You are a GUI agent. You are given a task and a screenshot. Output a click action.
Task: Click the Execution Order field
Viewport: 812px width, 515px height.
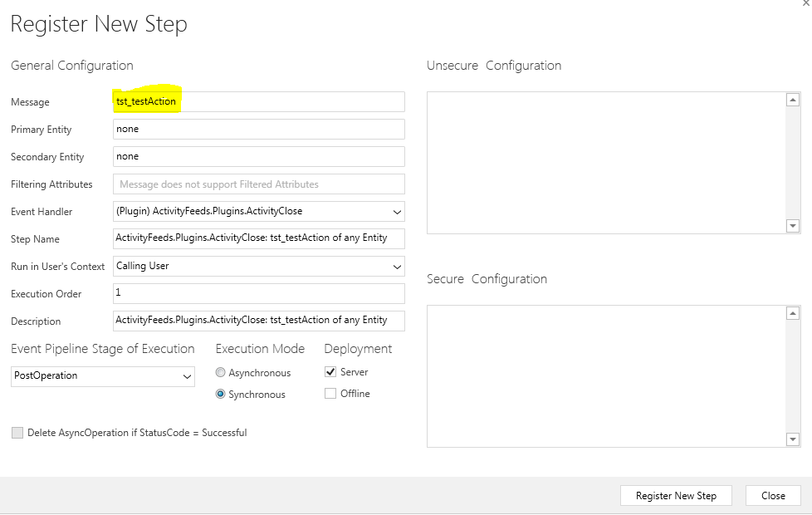click(258, 293)
